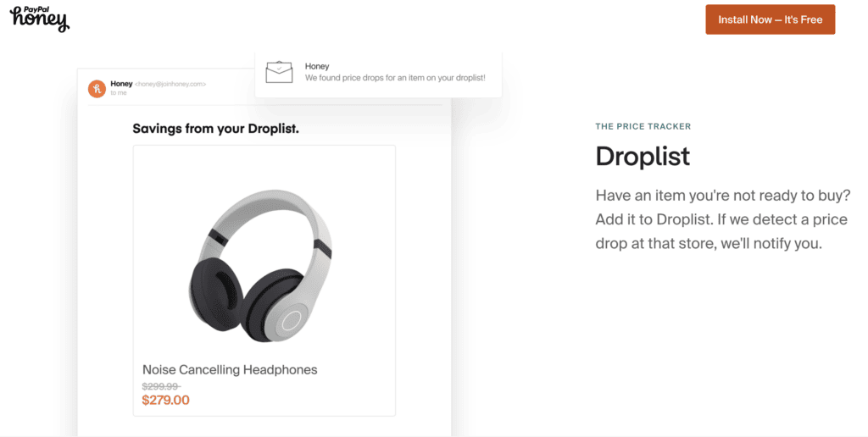Click the orange Honey avatar icon
This screenshot has height=437, width=868.
click(97, 89)
